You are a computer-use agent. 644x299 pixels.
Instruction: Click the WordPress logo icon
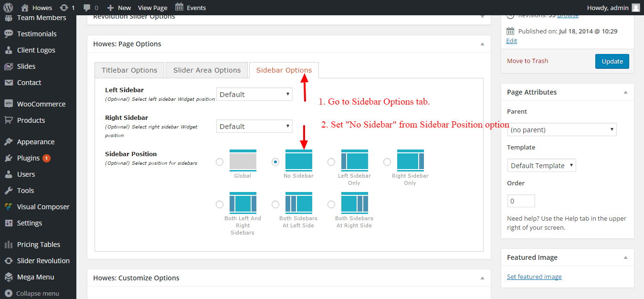9,8
